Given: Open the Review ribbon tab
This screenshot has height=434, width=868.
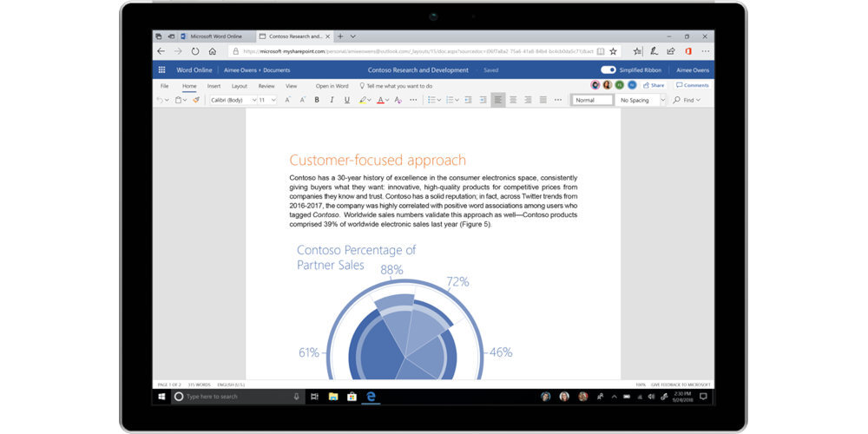Looking at the screenshot, I should tap(266, 86).
